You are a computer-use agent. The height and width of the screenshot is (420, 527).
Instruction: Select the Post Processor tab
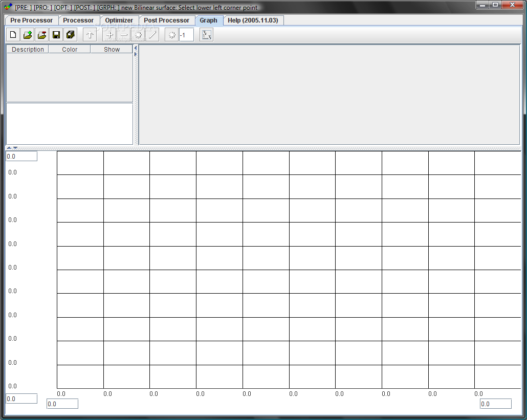[x=167, y=20]
